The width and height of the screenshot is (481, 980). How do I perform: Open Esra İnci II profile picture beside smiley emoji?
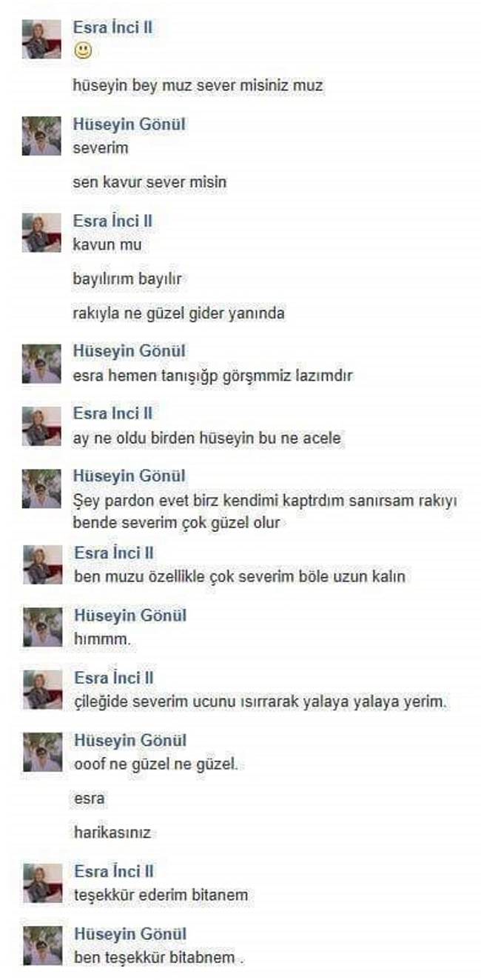coord(42,39)
